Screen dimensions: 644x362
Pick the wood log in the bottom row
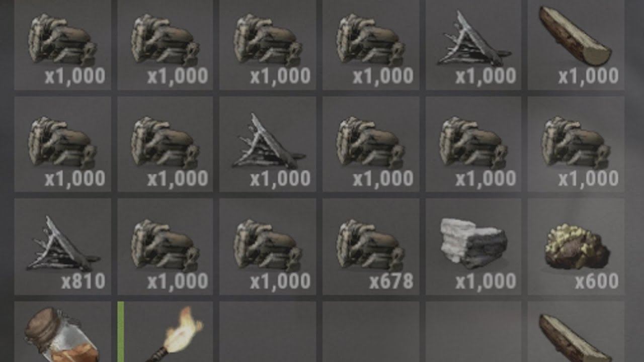[576, 331]
